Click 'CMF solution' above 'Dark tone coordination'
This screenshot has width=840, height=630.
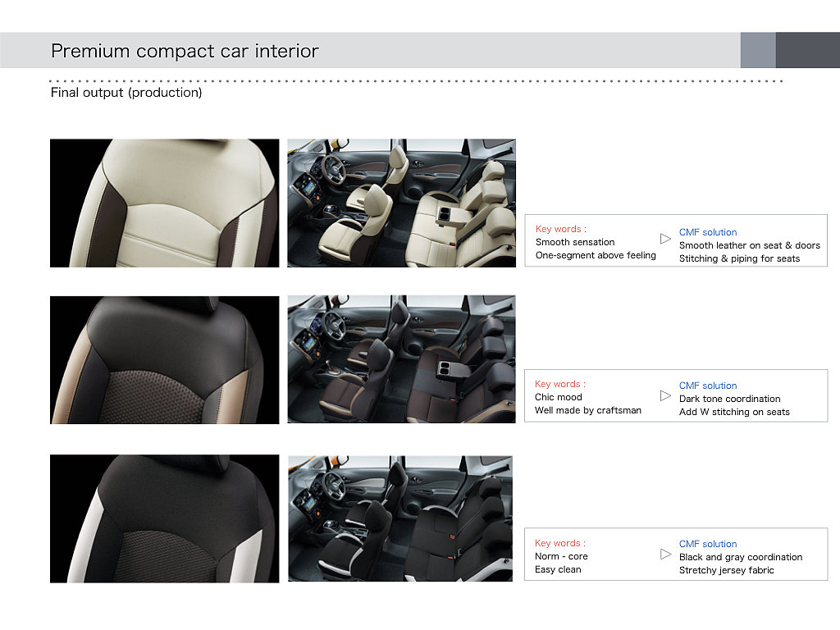708,386
